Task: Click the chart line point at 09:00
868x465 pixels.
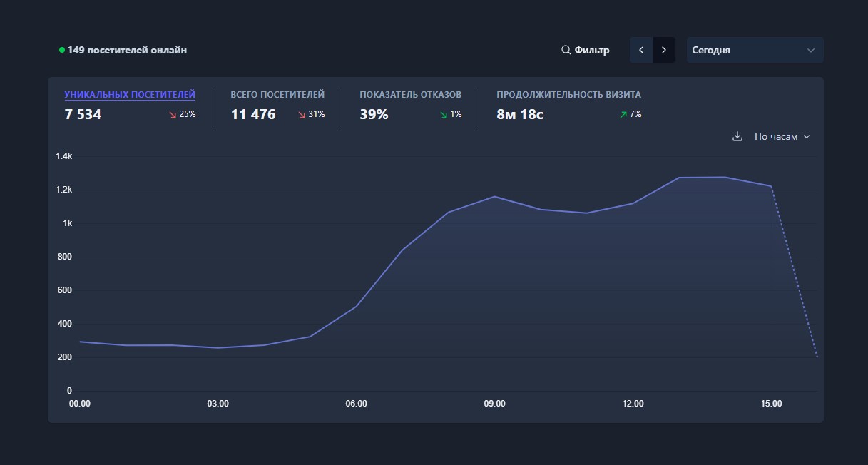Action: click(x=494, y=197)
